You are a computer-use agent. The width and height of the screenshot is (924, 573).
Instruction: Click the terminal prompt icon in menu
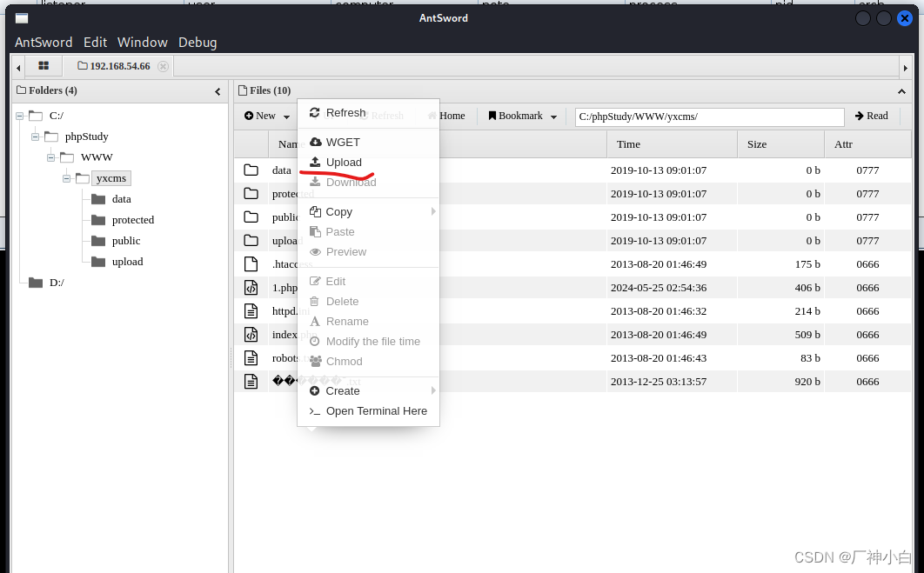click(x=315, y=411)
